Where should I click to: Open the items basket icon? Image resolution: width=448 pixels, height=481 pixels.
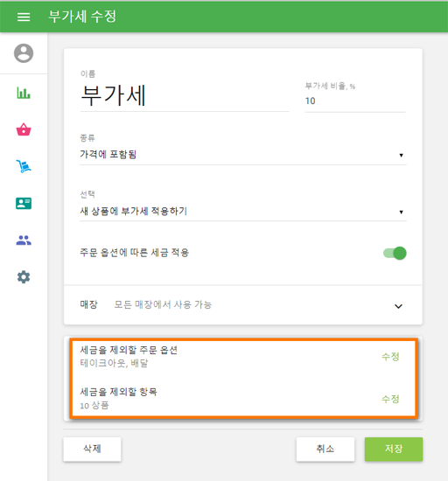(24, 129)
